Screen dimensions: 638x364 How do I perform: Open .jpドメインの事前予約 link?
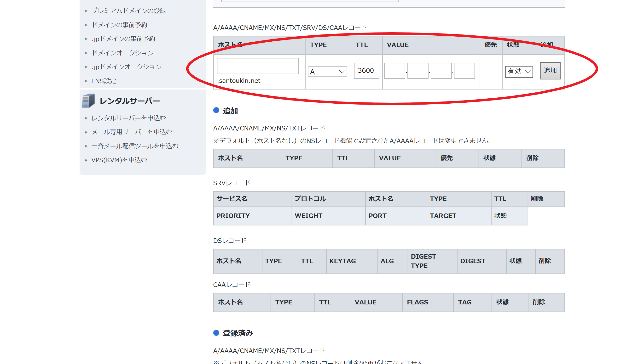pyautogui.click(x=123, y=39)
